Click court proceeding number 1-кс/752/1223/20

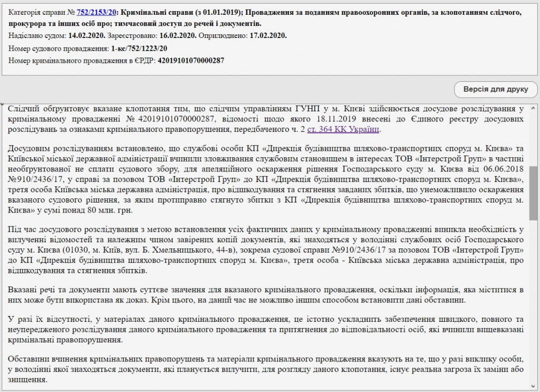pyautogui.click(x=139, y=48)
